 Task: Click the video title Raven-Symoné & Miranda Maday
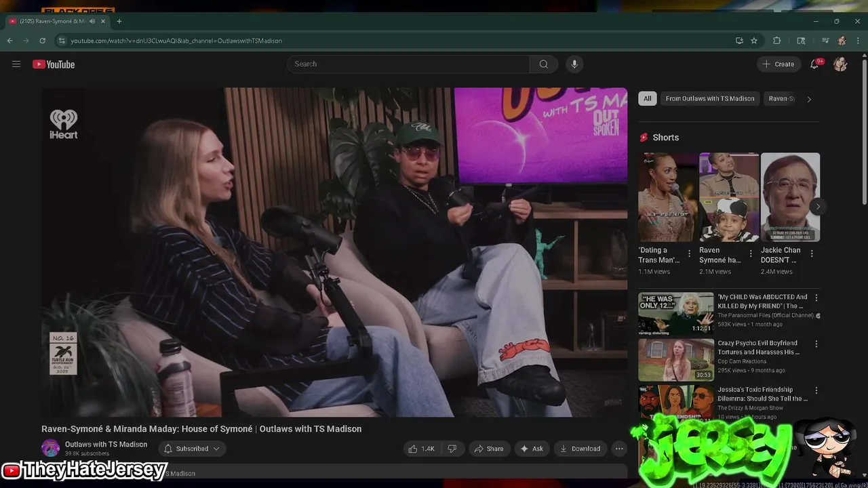pyautogui.click(x=201, y=429)
